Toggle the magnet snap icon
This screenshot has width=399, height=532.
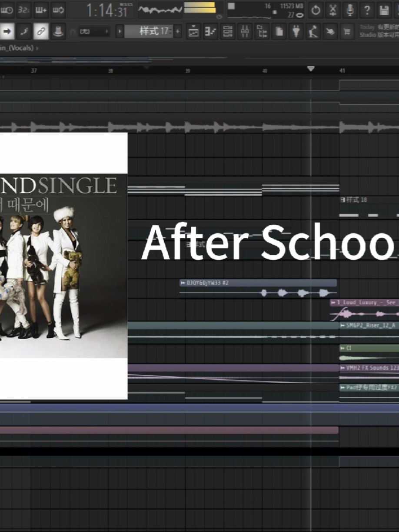[x=73, y=32]
